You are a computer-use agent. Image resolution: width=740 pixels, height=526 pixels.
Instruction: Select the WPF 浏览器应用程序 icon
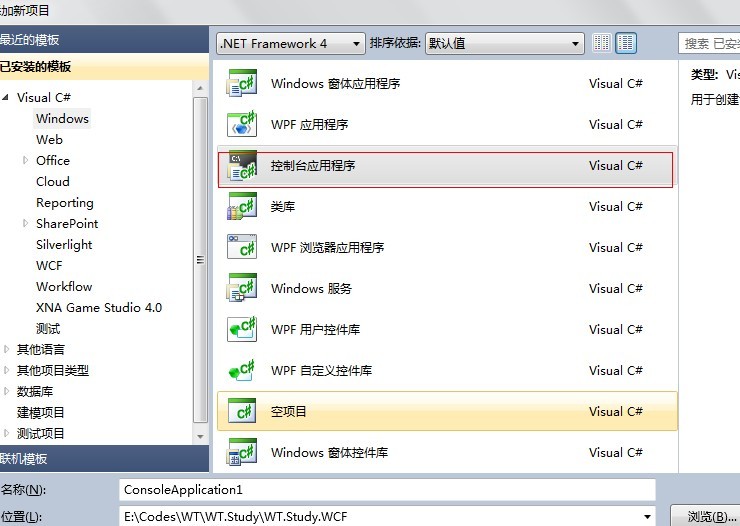tap(242, 247)
